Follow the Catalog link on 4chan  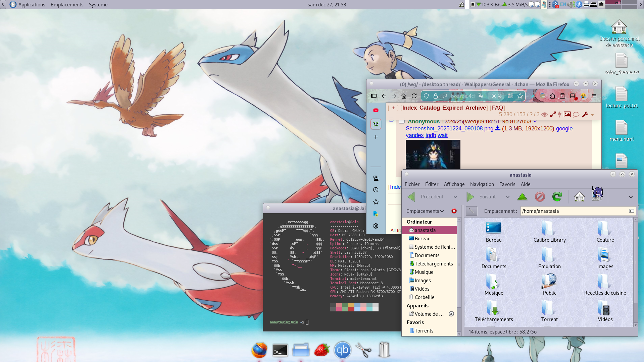tap(430, 108)
